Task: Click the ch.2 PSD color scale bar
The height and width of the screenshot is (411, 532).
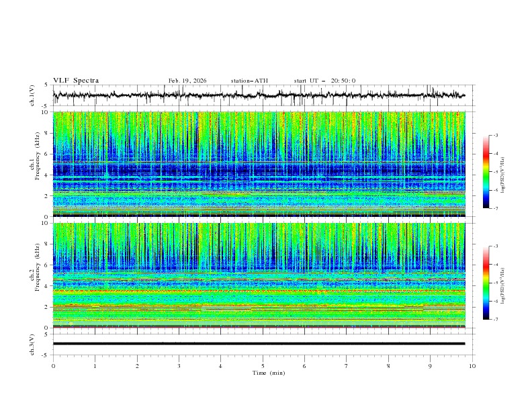Action: pos(486,283)
